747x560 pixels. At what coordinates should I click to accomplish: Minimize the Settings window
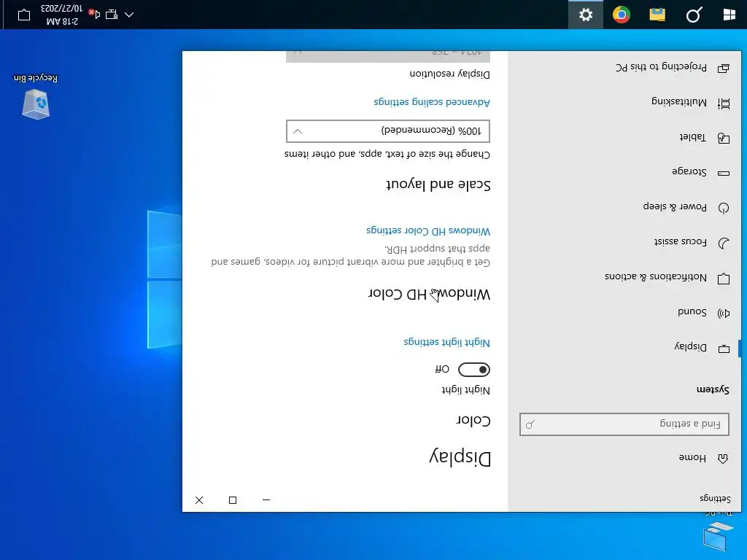point(266,500)
